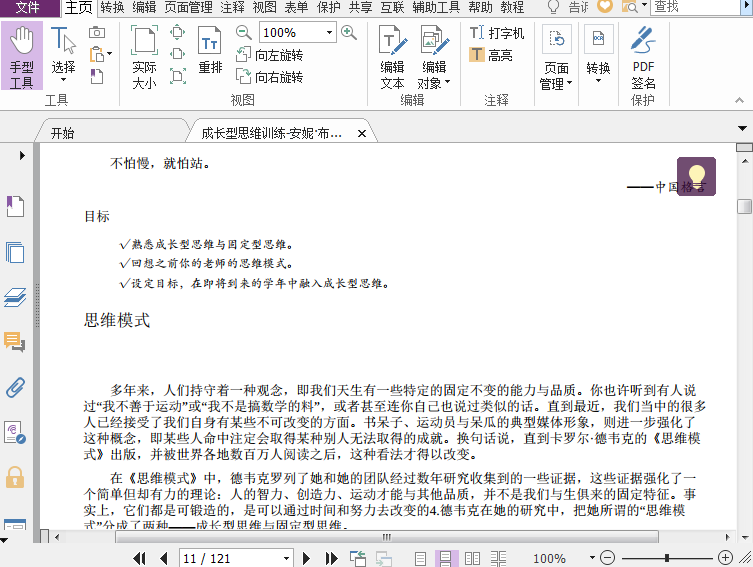
Task: Click Edit Text (编辑文本) tool
Action: coord(392,58)
